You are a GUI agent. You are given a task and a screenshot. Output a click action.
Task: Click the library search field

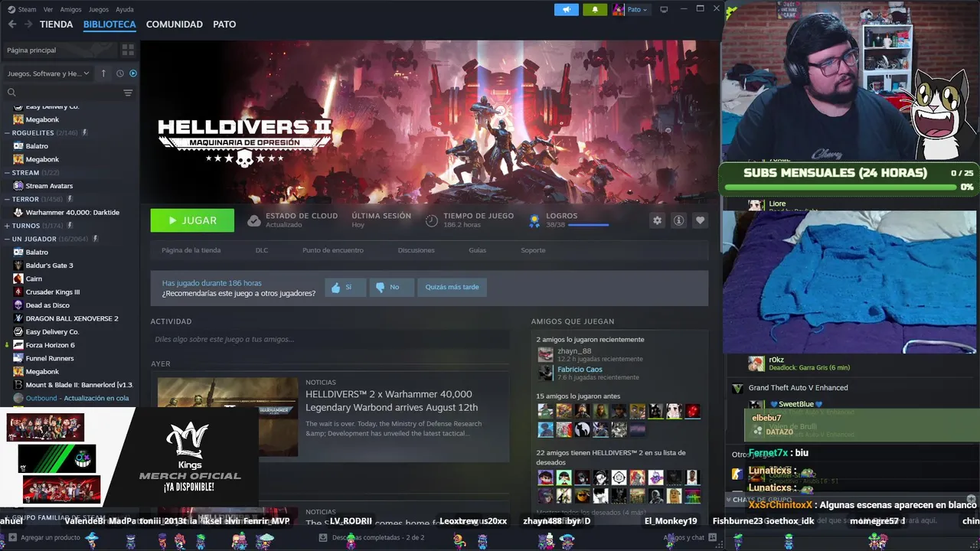tap(63, 93)
